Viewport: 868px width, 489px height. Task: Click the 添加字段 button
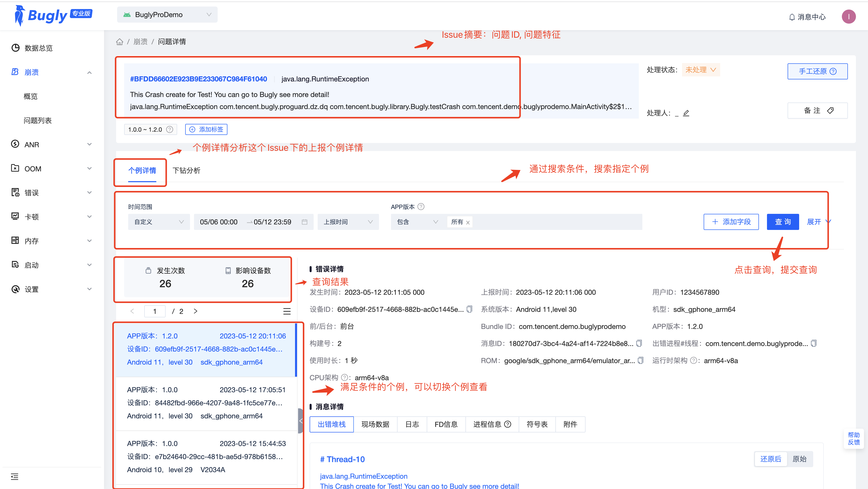731,222
